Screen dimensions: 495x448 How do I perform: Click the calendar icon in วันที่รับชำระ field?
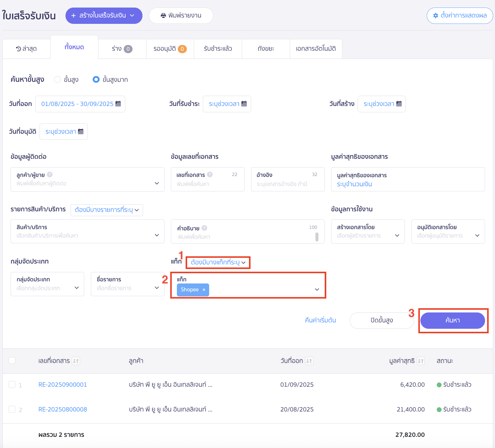pyautogui.click(x=244, y=104)
